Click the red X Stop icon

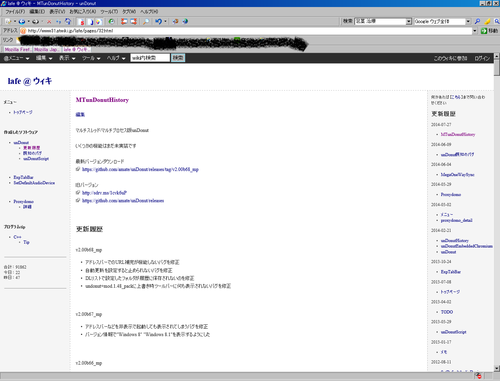point(49,22)
